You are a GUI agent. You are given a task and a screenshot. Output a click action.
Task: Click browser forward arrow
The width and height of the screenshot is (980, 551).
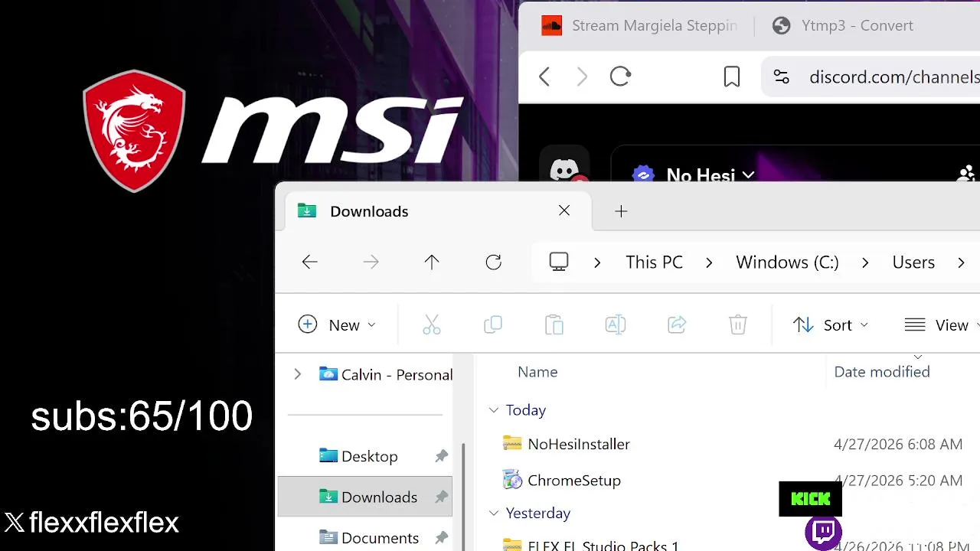pos(582,77)
